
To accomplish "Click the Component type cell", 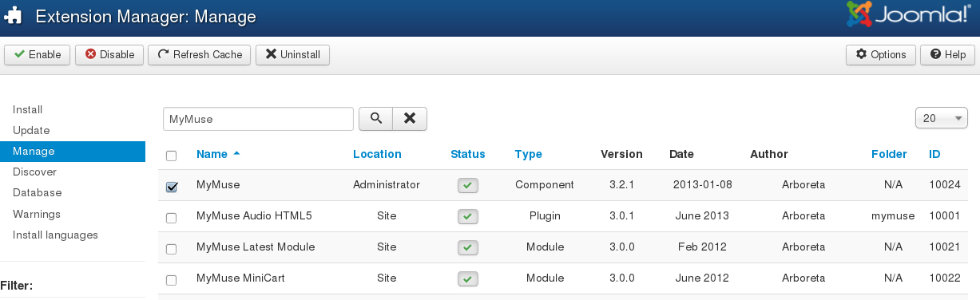I will click(545, 184).
